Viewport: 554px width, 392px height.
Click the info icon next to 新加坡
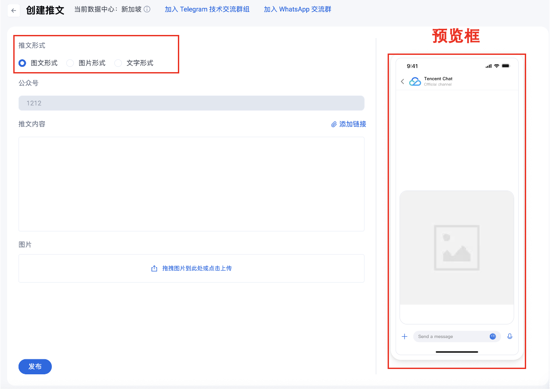click(x=147, y=9)
